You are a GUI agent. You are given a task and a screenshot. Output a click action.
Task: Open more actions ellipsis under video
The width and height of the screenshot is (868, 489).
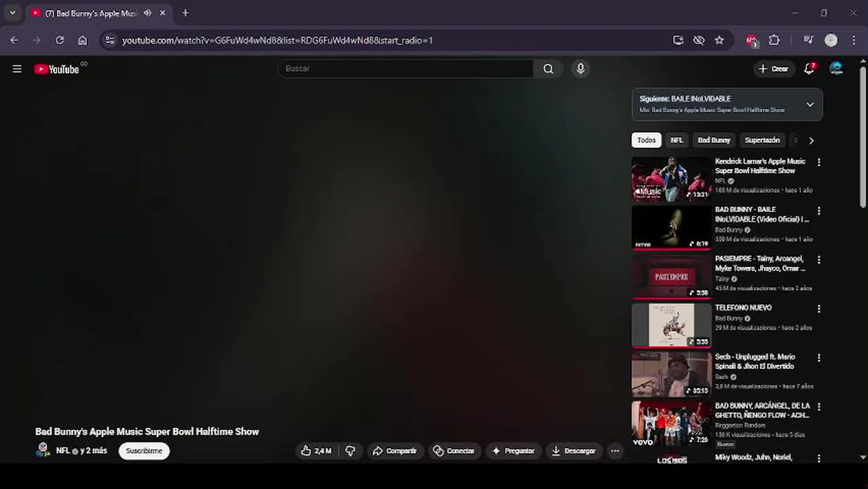point(615,451)
